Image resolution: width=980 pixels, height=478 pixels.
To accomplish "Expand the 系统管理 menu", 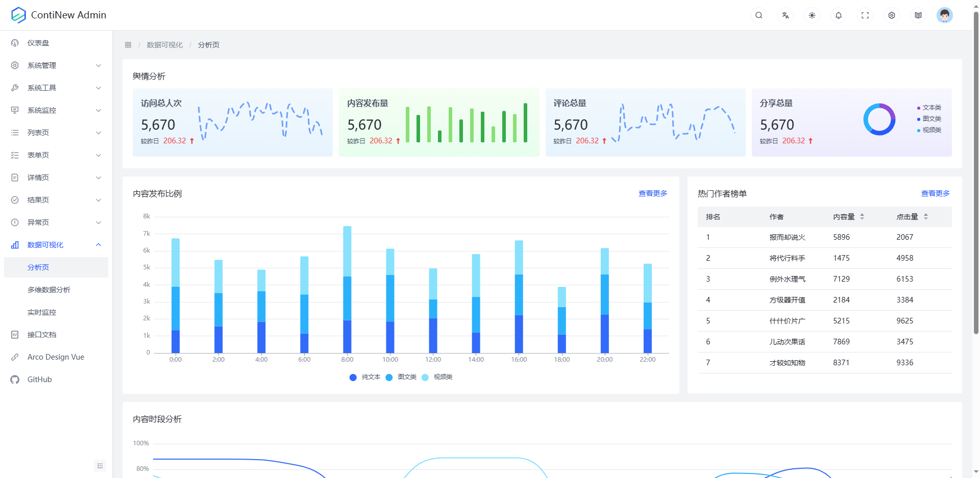I will (56, 65).
